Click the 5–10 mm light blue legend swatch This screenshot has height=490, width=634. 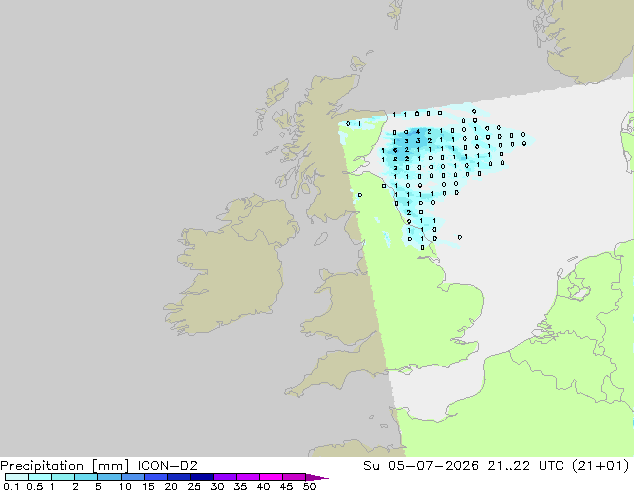coord(109,477)
